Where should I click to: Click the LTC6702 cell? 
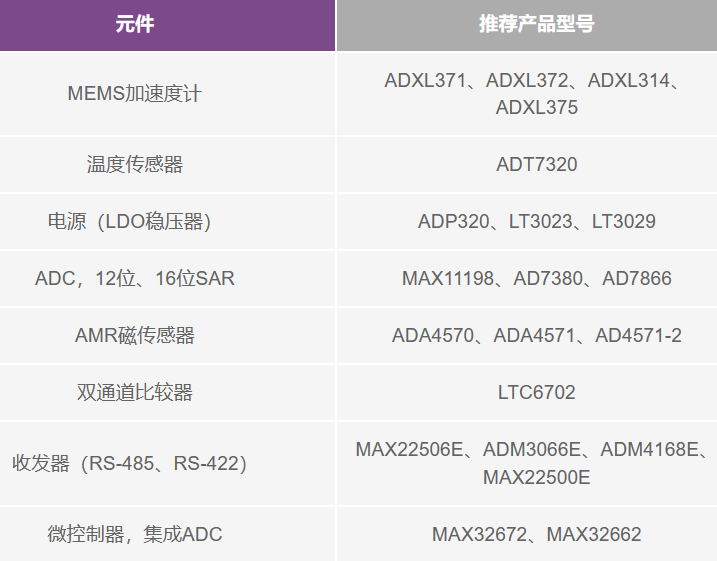pos(527,392)
